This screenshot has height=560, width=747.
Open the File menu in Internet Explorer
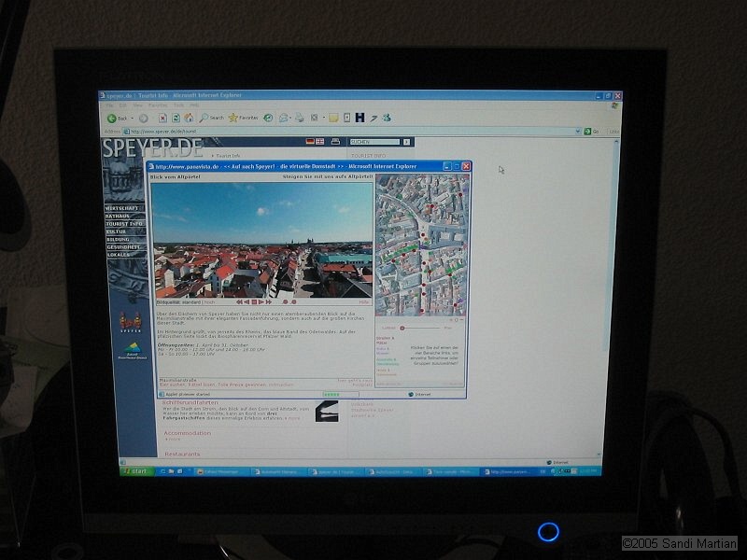coord(109,105)
